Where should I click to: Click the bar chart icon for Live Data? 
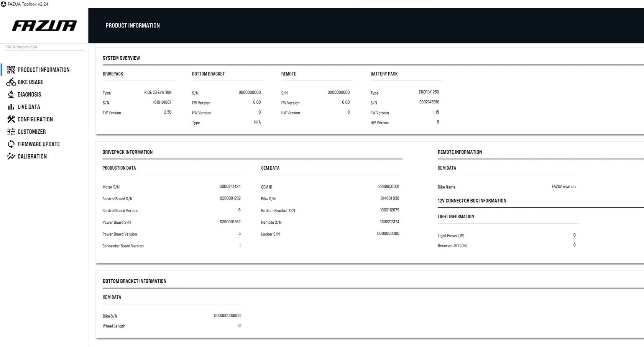pyautogui.click(x=11, y=107)
